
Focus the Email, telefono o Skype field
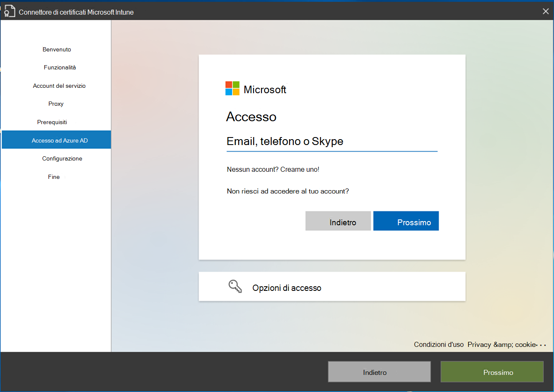pyautogui.click(x=332, y=142)
